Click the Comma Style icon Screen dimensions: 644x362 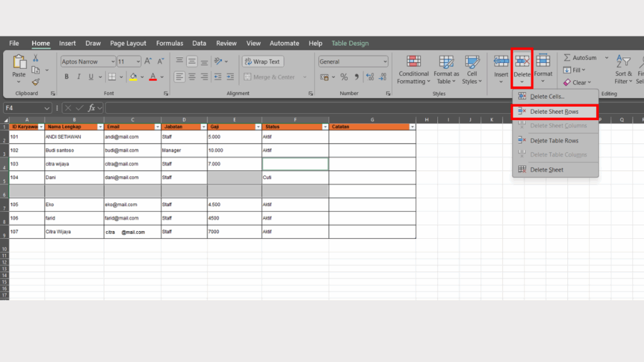point(357,77)
